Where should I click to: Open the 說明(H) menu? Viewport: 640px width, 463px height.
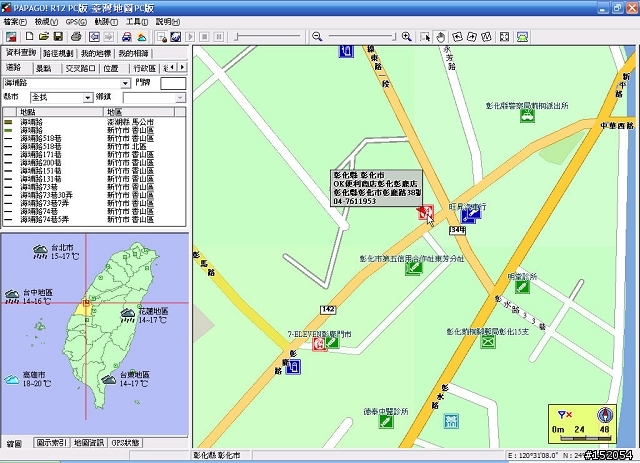pyautogui.click(x=168, y=22)
